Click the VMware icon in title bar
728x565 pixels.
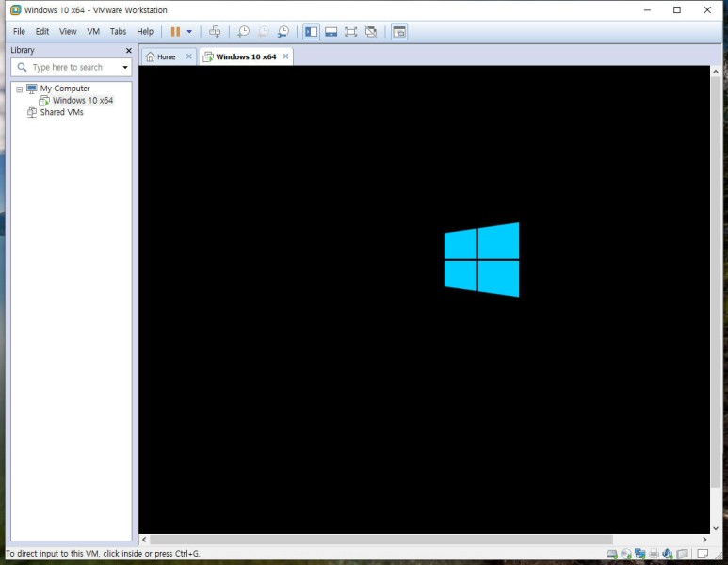pos(16,9)
